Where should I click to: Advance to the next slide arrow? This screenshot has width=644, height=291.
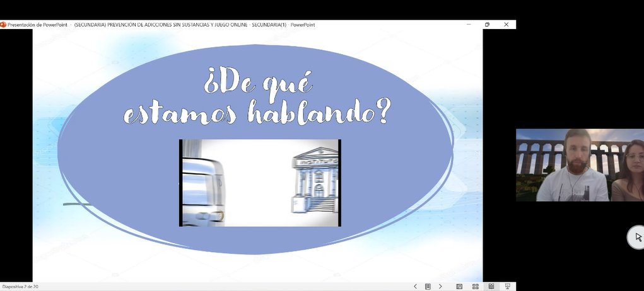pos(440,287)
